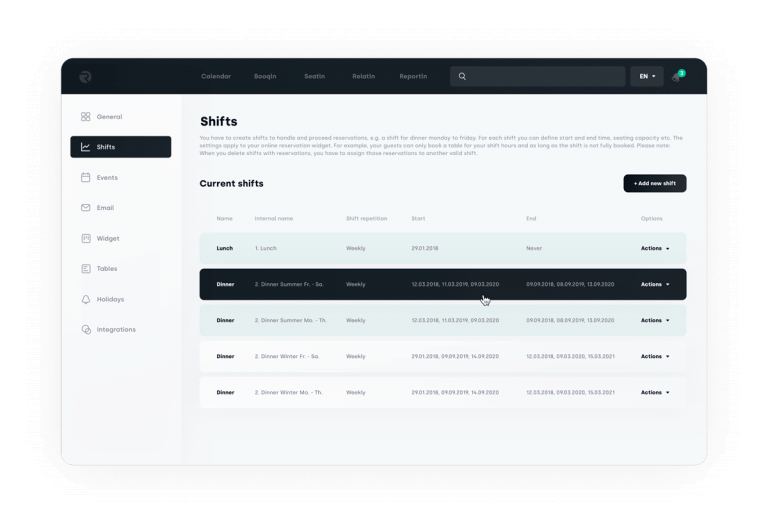The width and height of the screenshot is (768, 529).
Task: Go to the Reportin tab
Action: [x=413, y=76]
